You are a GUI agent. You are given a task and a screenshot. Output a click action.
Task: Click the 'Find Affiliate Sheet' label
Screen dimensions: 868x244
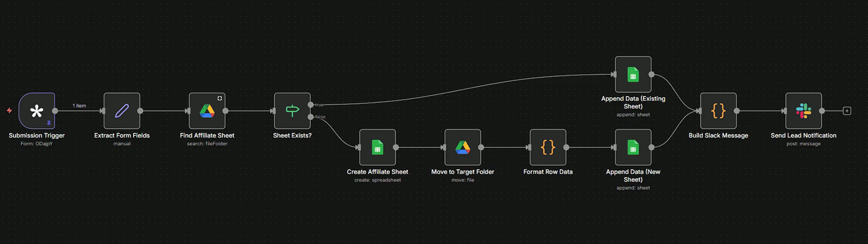tap(207, 136)
